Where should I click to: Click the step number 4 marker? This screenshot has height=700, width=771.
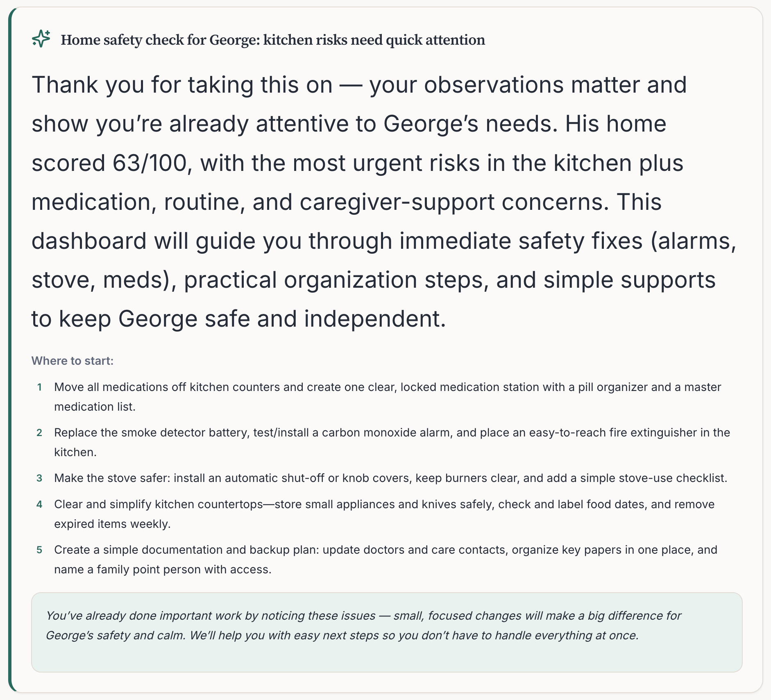point(39,505)
